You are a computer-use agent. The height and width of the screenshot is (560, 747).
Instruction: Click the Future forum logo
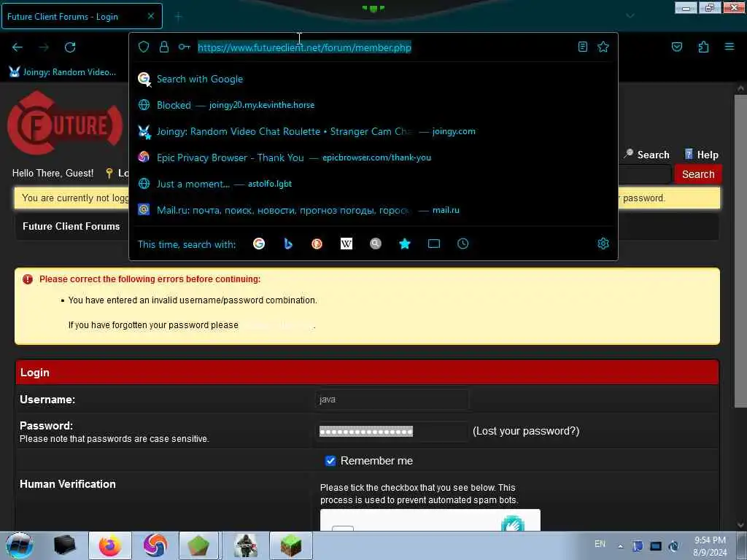coord(65,123)
